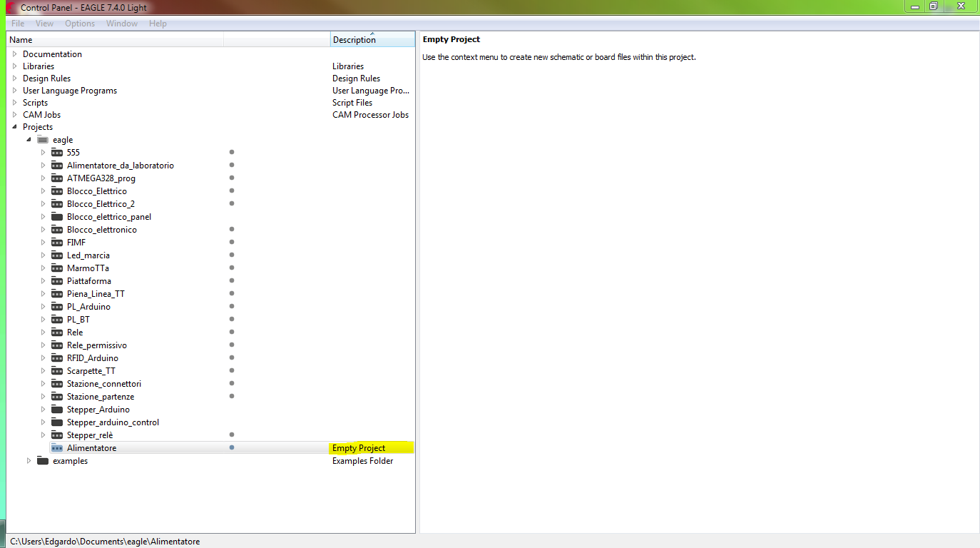The height and width of the screenshot is (548, 980).
Task: Toggle the project marker dot for FIMF
Action: coord(232,242)
